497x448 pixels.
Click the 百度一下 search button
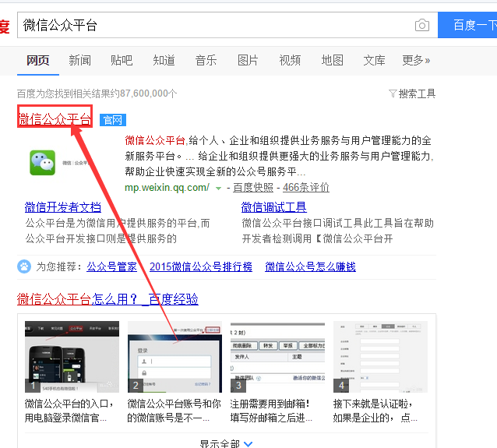coord(467,25)
